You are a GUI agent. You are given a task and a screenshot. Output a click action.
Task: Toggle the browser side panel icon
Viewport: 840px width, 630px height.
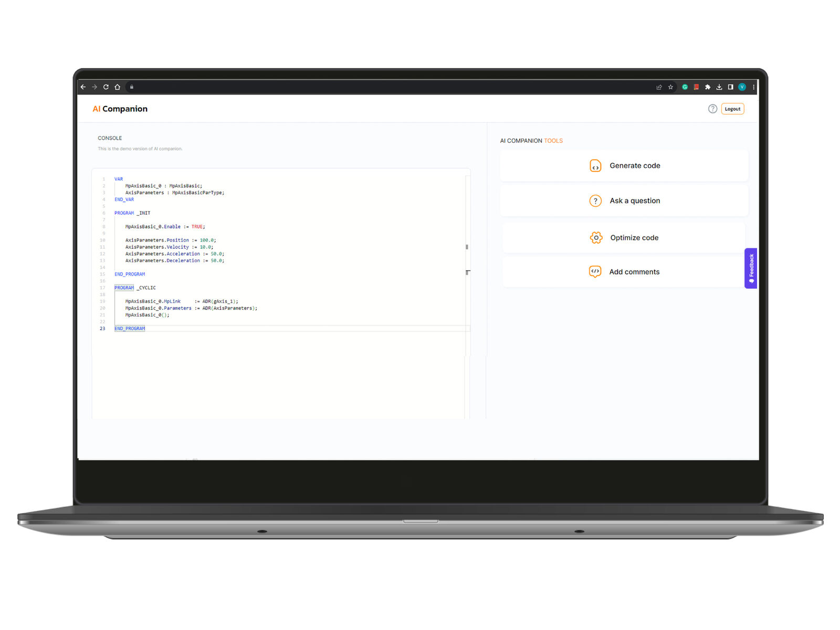point(730,87)
